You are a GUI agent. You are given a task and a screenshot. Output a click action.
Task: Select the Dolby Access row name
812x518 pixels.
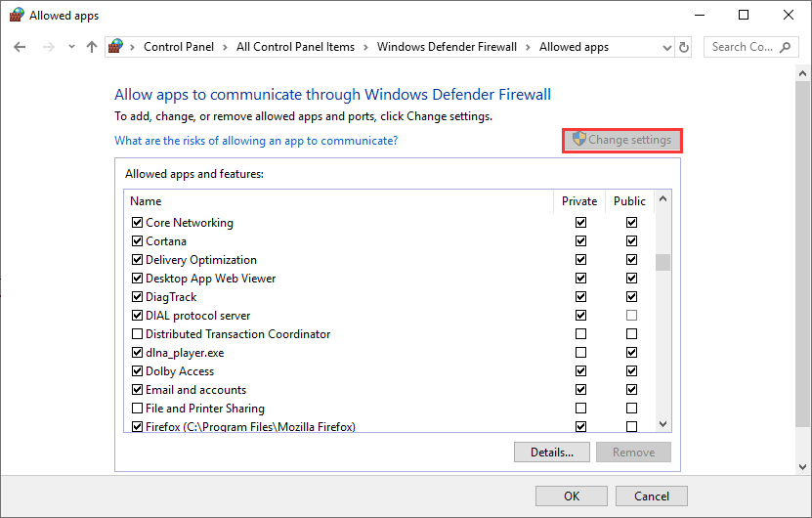[x=180, y=371]
